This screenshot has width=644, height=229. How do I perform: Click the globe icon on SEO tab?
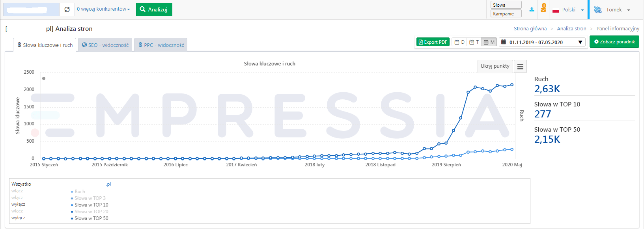pos(84,45)
